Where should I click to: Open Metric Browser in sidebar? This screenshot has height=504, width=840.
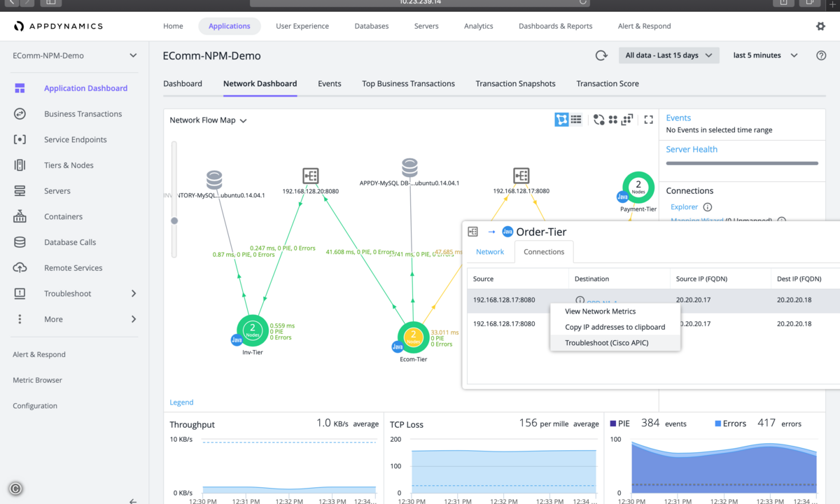coord(37,380)
